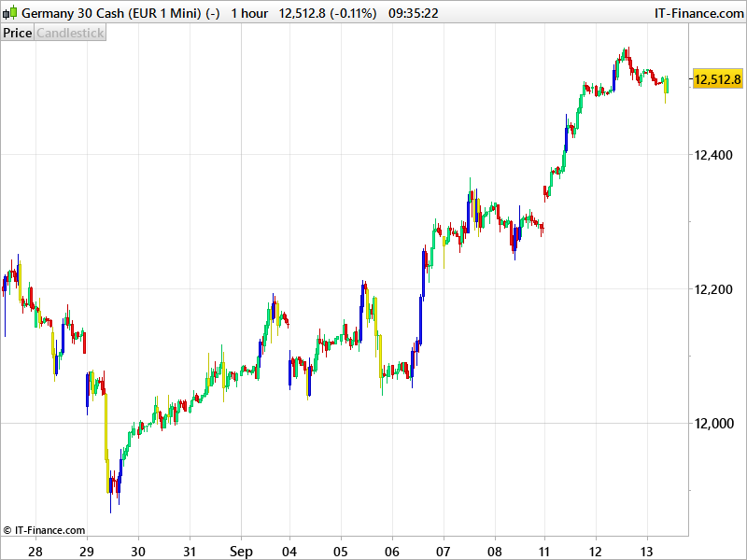Screen dimensions: 747x560
Task: Click the 09:35:22 time display in header
Action: (x=413, y=13)
